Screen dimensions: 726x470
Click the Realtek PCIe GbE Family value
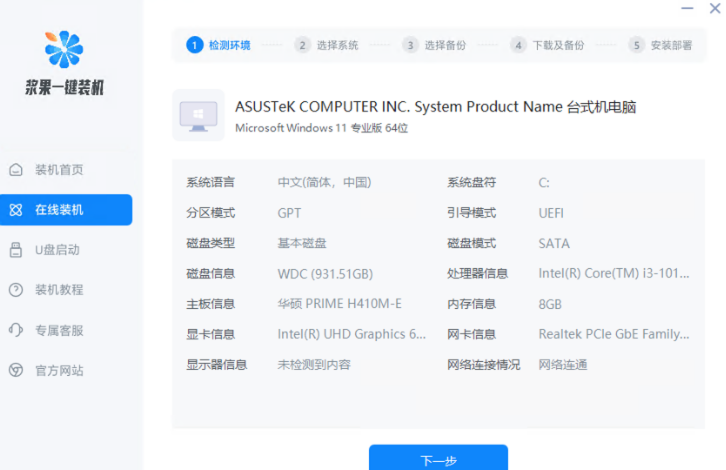point(613,334)
